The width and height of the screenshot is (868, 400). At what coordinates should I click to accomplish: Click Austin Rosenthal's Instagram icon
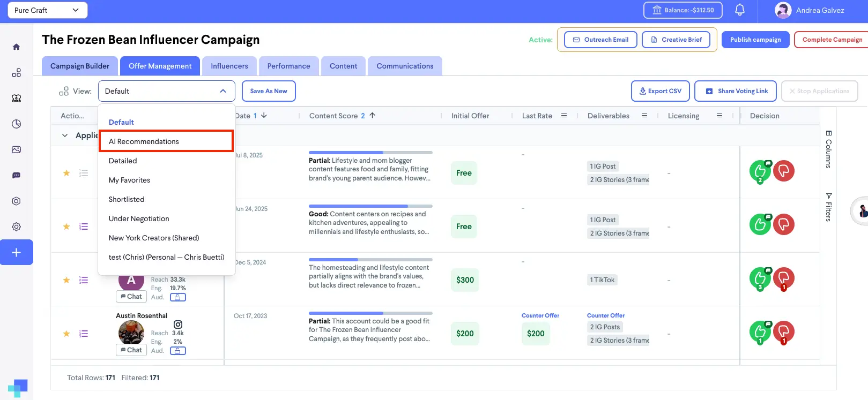(178, 324)
